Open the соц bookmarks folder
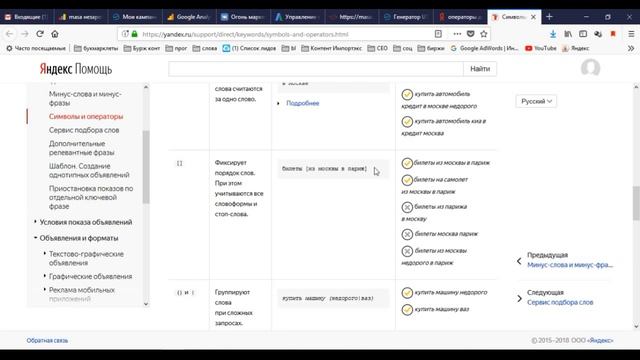 coord(403,48)
